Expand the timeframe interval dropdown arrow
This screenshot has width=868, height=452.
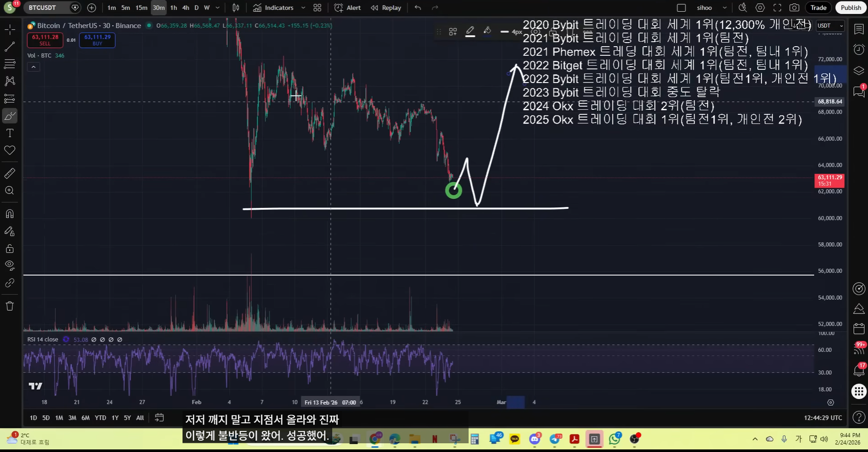[x=218, y=8]
